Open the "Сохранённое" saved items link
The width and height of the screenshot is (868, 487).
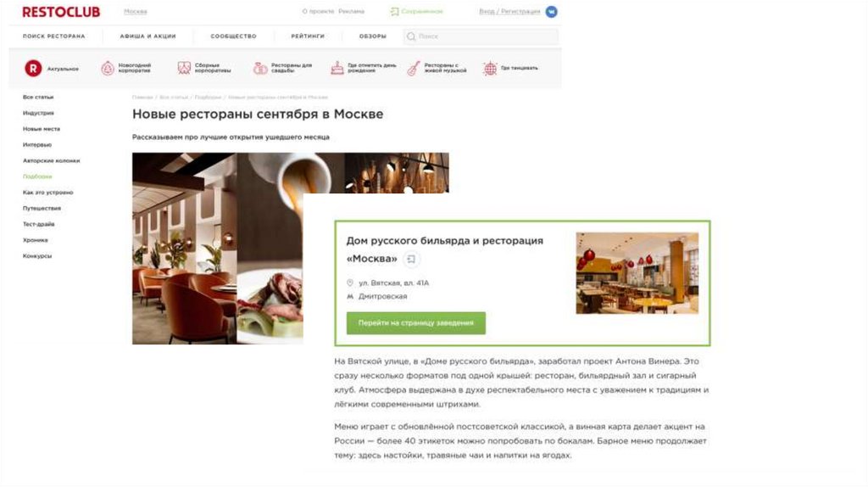point(416,12)
